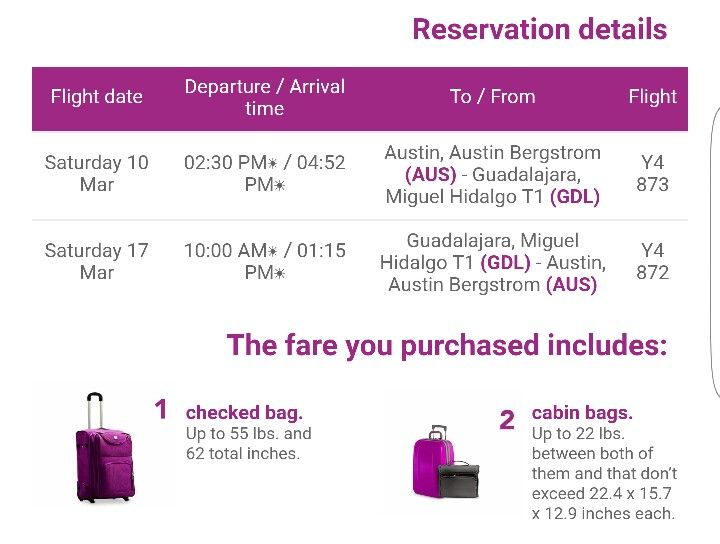Click the (AUS) code in return flight row

pyautogui.click(x=572, y=285)
